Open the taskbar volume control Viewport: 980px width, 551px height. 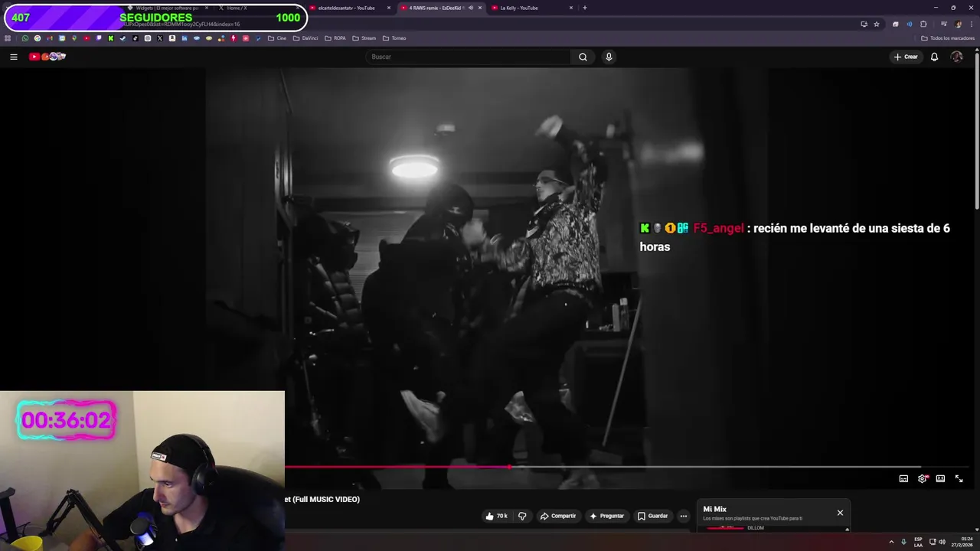[x=942, y=542]
